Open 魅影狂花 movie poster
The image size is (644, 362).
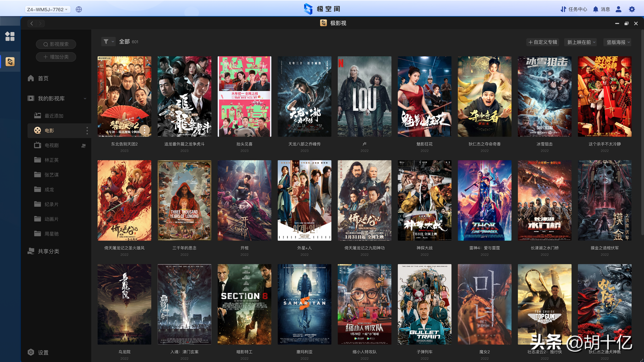click(x=424, y=96)
